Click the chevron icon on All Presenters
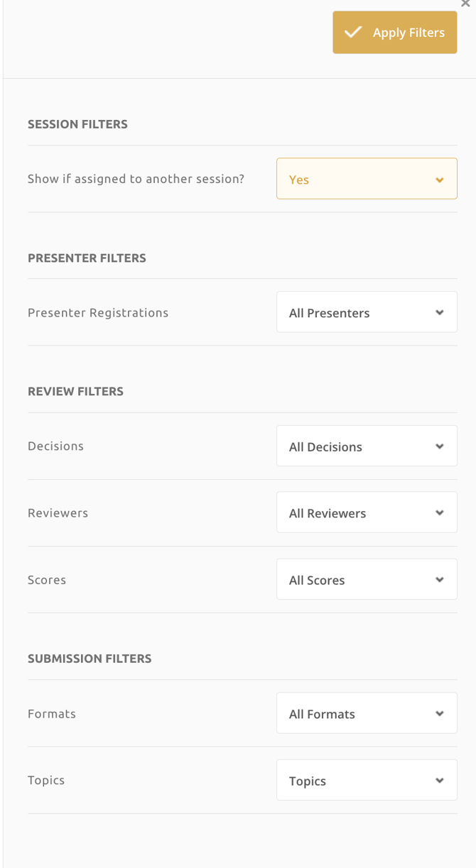The width and height of the screenshot is (476, 868). (x=440, y=312)
